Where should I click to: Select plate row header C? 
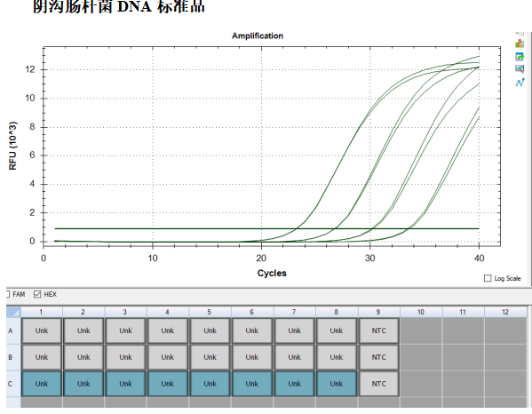[13, 384]
